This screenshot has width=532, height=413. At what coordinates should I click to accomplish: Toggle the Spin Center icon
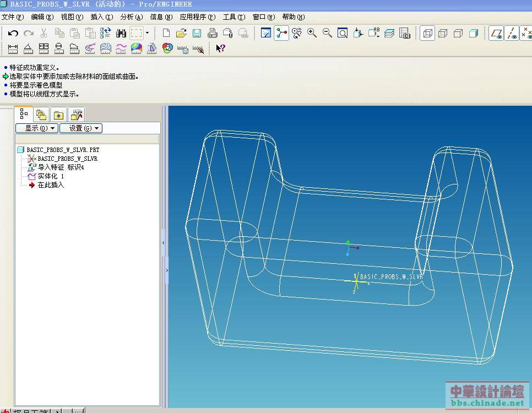click(x=281, y=33)
